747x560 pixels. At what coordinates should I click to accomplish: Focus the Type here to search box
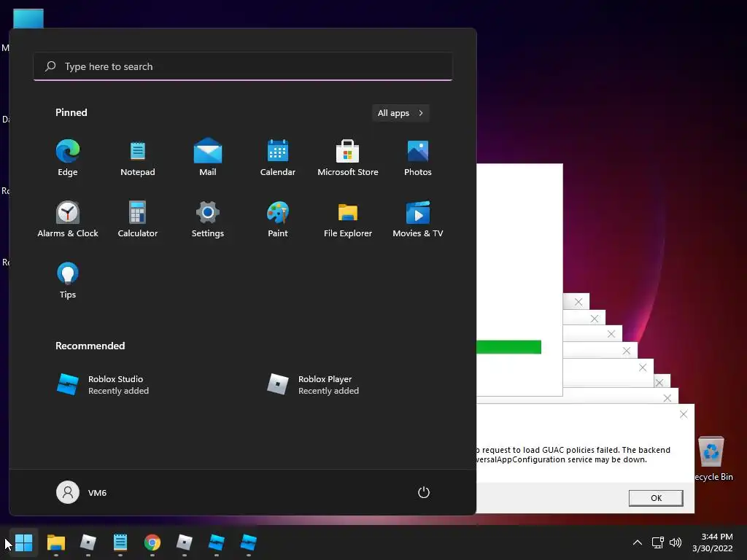coord(243,66)
